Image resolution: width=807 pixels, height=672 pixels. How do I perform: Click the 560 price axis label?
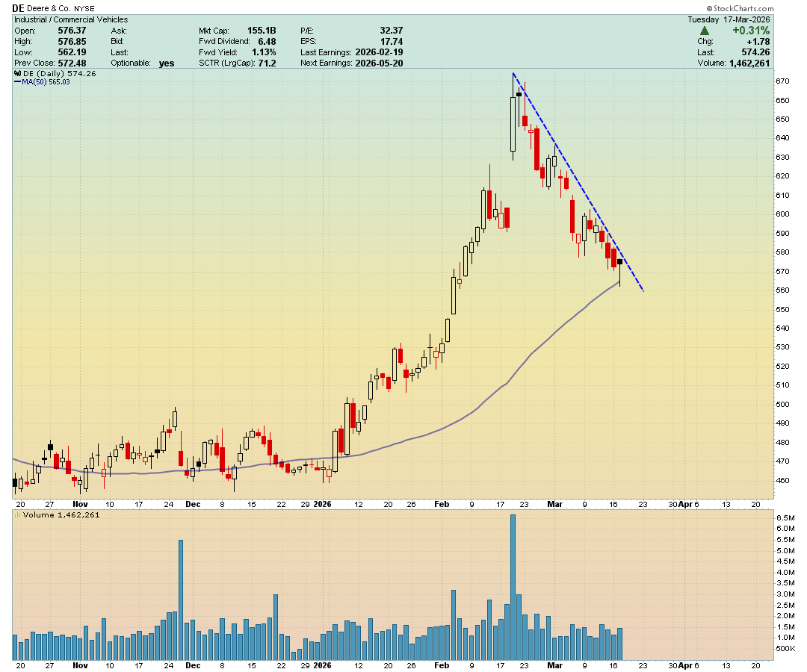[x=782, y=290]
